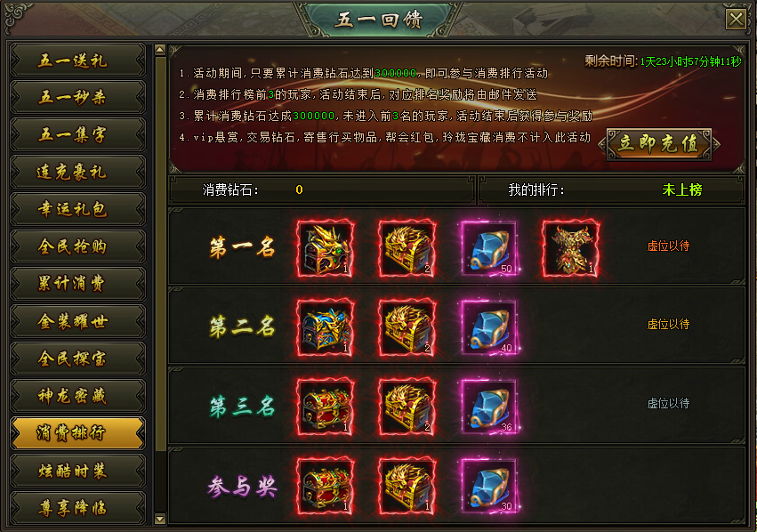Screen dimensions: 757x532
Task: Switch to the 五一秒杀 tab
Action: (77, 97)
